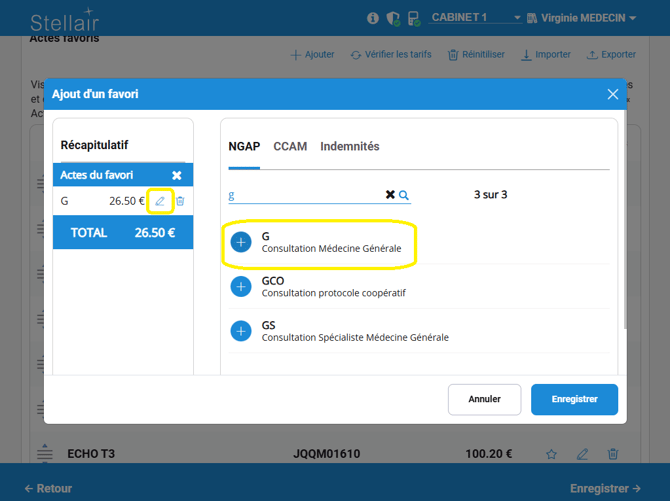This screenshot has width=670, height=501.
Task: Close the Ajout d'un favori dialog
Action: [613, 94]
